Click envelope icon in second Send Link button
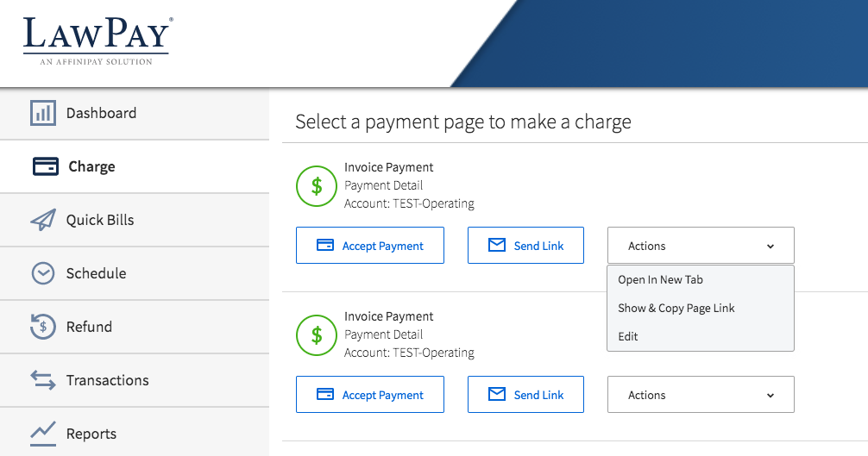This screenshot has height=456, width=868. pyautogui.click(x=496, y=394)
